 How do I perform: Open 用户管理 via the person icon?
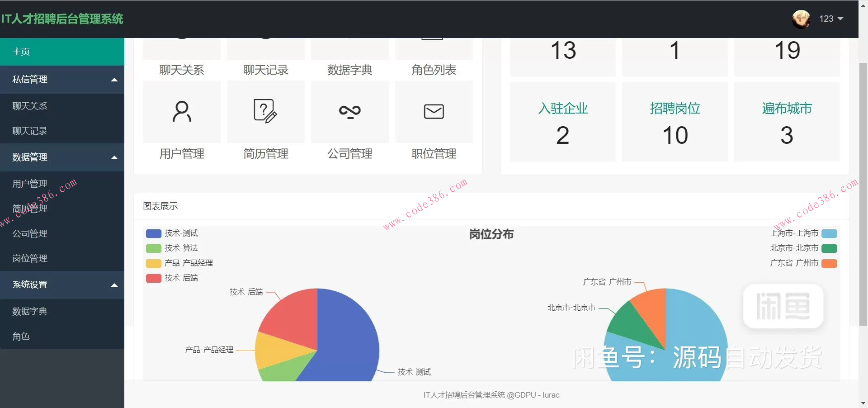[181, 112]
